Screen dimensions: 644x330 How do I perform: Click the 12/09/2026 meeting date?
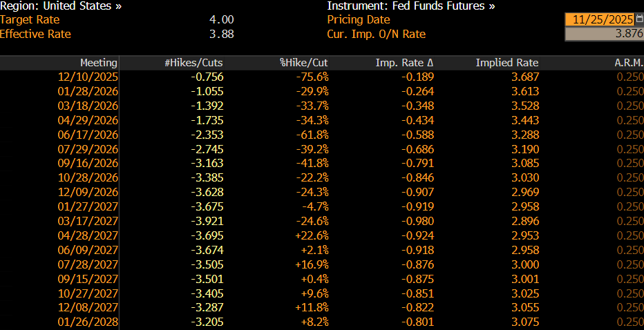88,192
